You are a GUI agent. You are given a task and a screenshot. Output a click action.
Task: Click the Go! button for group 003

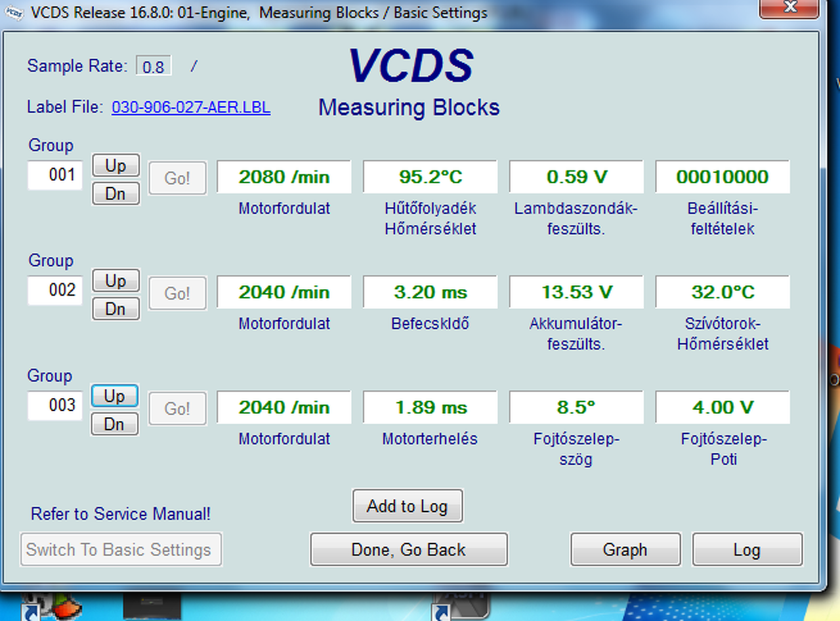[177, 409]
